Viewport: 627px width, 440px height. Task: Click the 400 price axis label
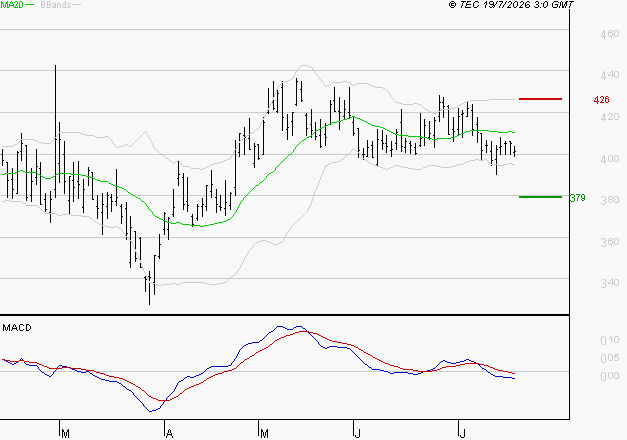[610, 159]
